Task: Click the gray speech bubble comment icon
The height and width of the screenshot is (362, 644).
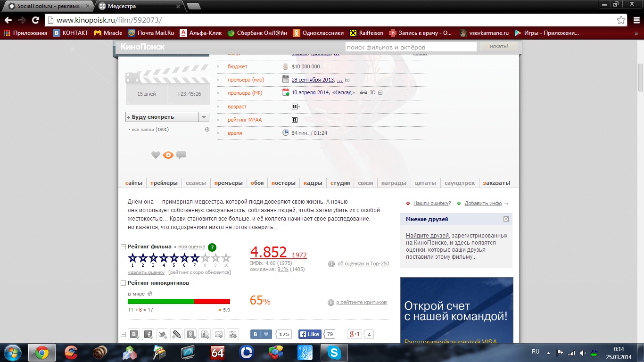Action: 181,155
